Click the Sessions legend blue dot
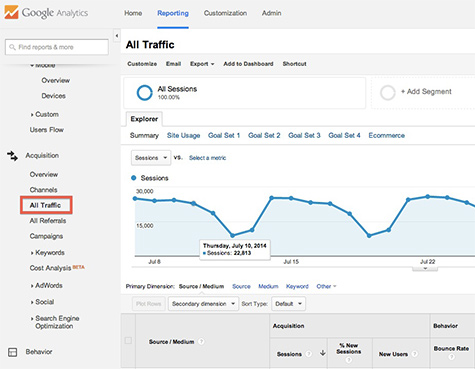This screenshot has width=475, height=369. tap(134, 178)
